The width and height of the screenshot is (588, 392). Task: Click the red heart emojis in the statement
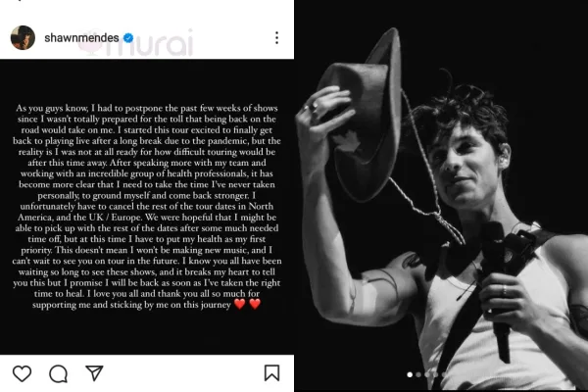[x=247, y=304]
